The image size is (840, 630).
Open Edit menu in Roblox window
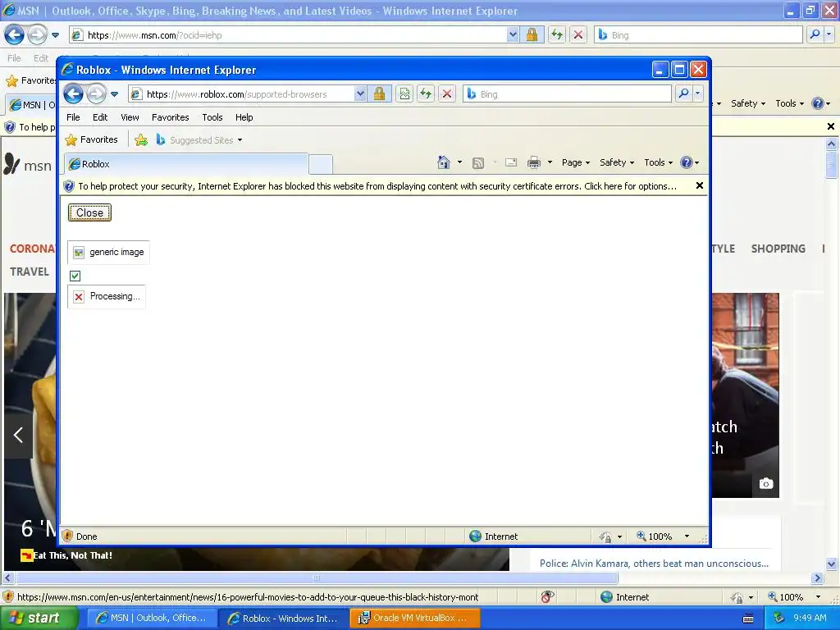point(99,117)
